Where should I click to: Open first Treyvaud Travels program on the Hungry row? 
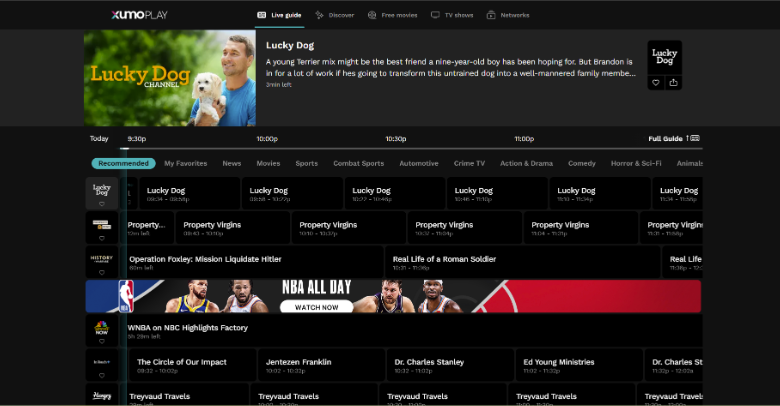tap(184, 395)
